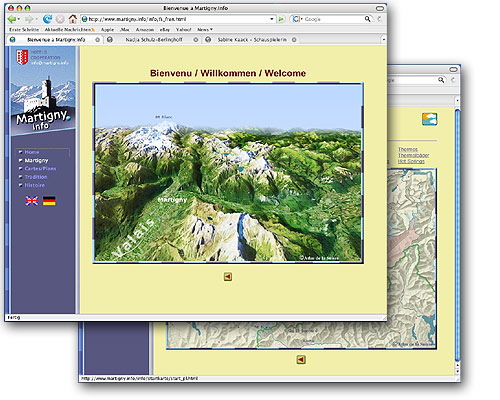Screen dimensions: 500x400
Task: Click the magnifier icon in Google search box
Action: coord(367,19)
